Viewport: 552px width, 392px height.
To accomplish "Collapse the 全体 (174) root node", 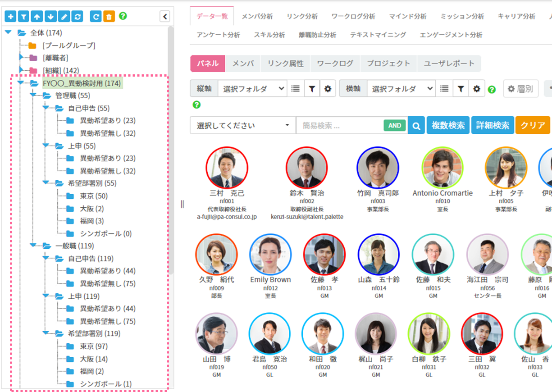I will coord(8,32).
